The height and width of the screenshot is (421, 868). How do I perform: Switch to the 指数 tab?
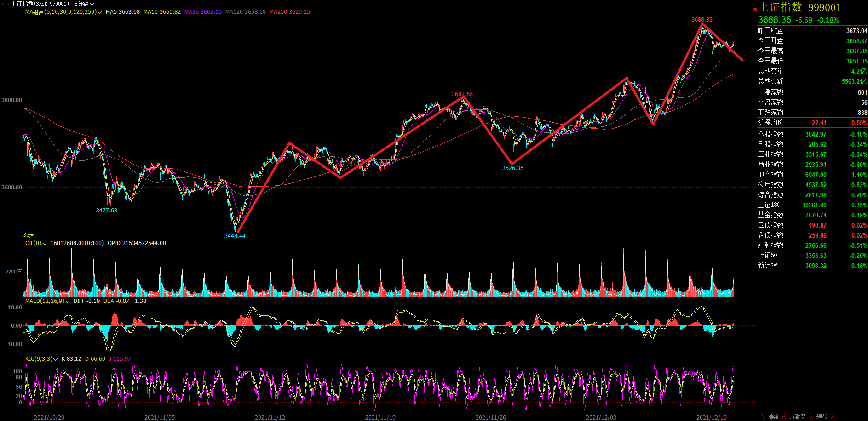click(x=773, y=416)
